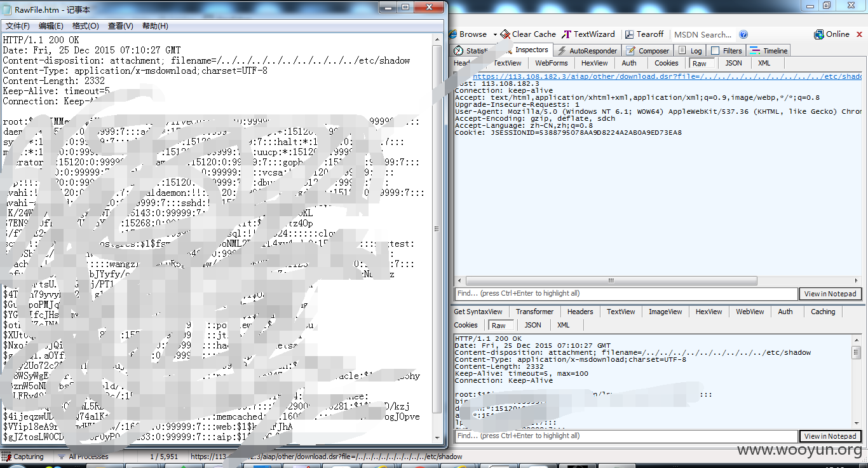Viewport: 868px width, 468px height.
Task: Click the Content-Length: 2332 line in Notepad
Action: [53, 81]
